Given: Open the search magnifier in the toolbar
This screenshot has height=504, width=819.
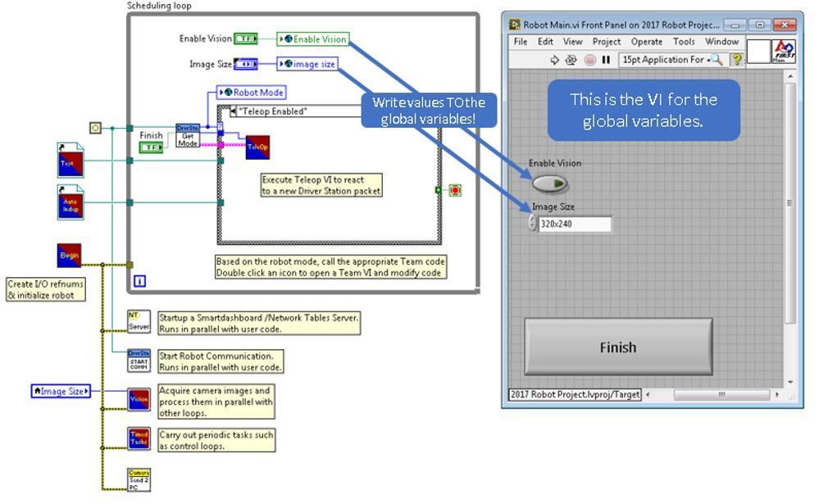Looking at the screenshot, I should (717, 60).
